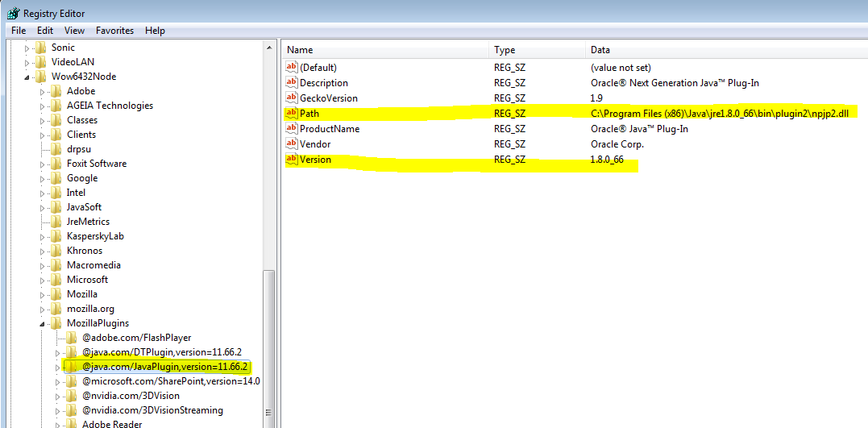Sort values by Data column header
This screenshot has width=868, height=428.
[x=725, y=50]
